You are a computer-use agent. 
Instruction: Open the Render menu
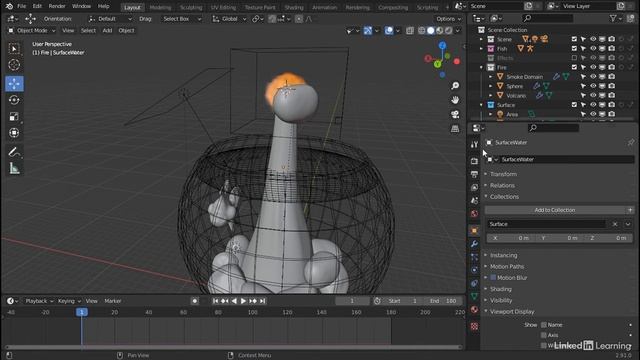pos(57,6)
